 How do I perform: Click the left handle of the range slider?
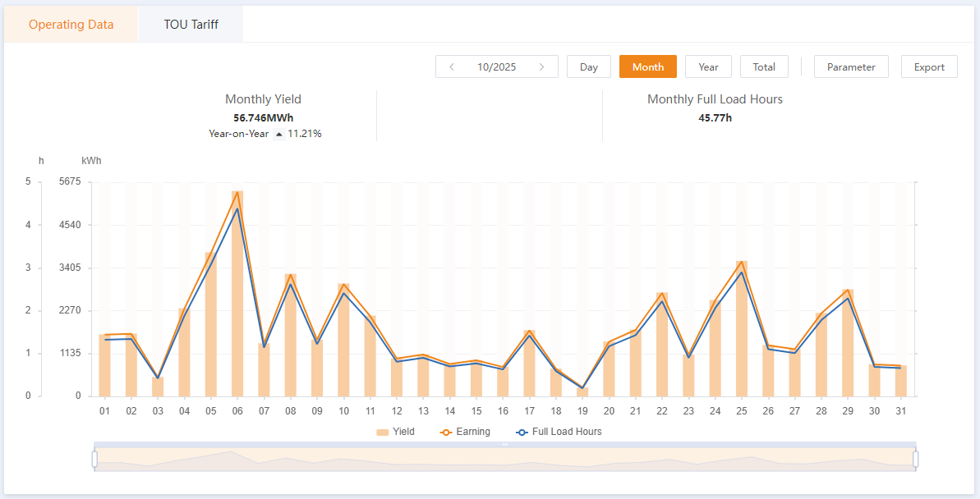(94, 458)
